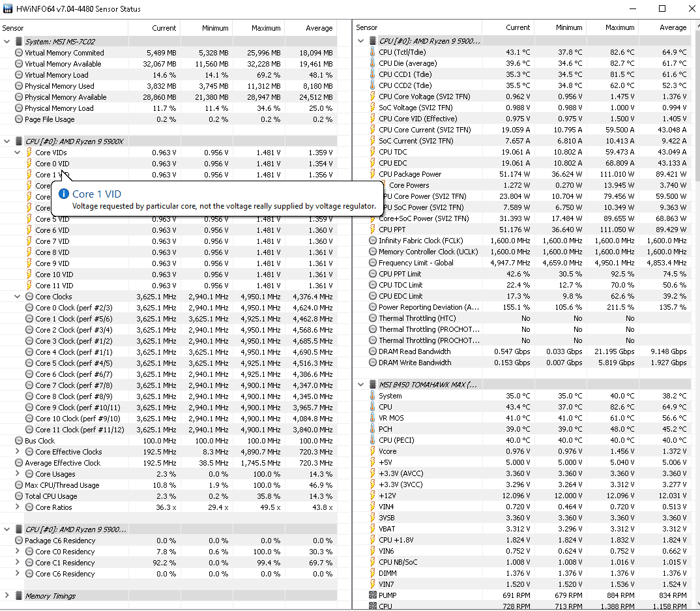The width and height of the screenshot is (700, 611).
Task: Click the lightning icon beside +12V
Action: (373, 496)
